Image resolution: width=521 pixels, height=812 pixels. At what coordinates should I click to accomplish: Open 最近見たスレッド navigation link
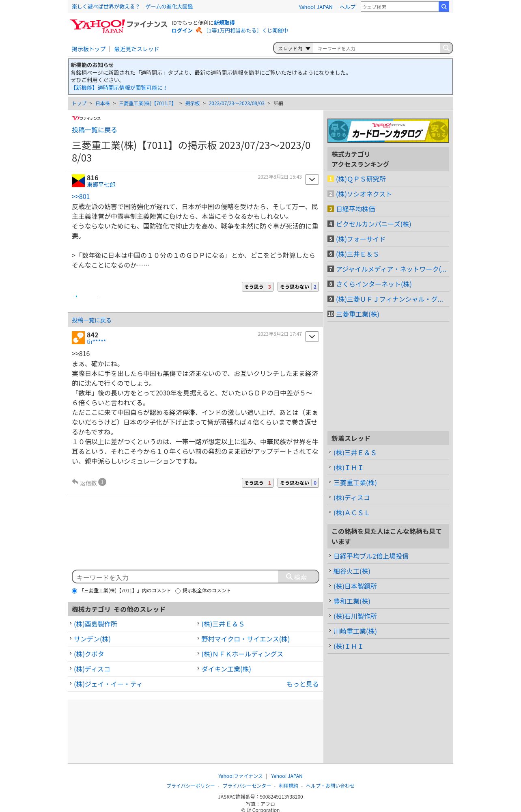(136, 49)
